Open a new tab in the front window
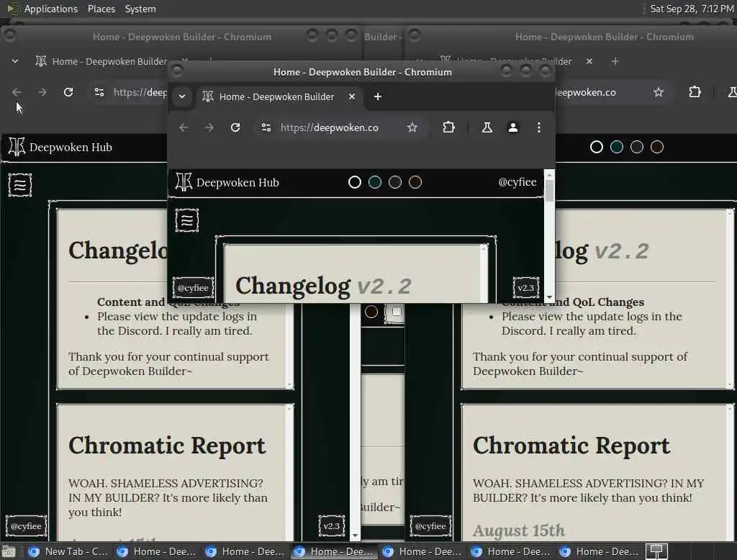The width and height of the screenshot is (737, 560). [x=377, y=96]
